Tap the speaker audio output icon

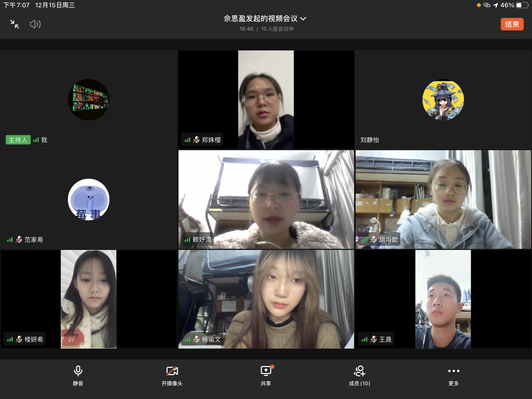click(x=35, y=24)
